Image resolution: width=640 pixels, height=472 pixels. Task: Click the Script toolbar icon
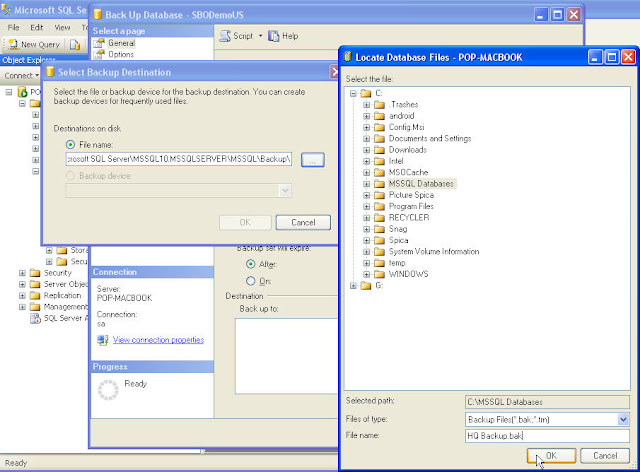pyautogui.click(x=225, y=36)
